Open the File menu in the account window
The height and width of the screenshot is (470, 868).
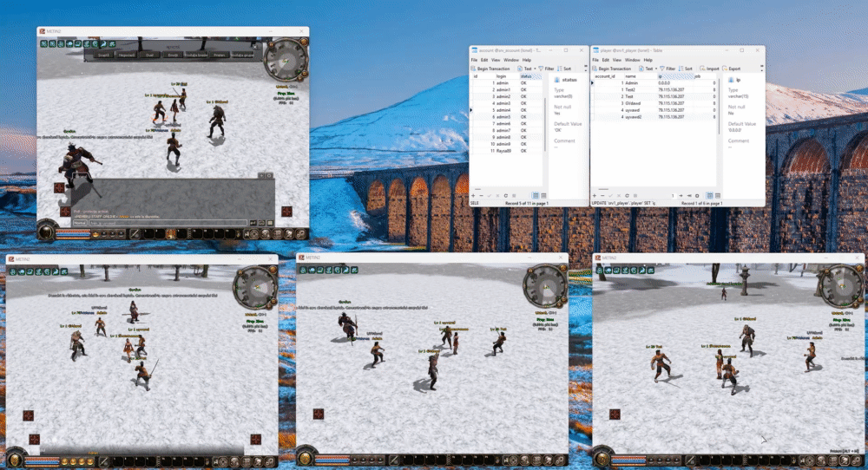pos(475,60)
